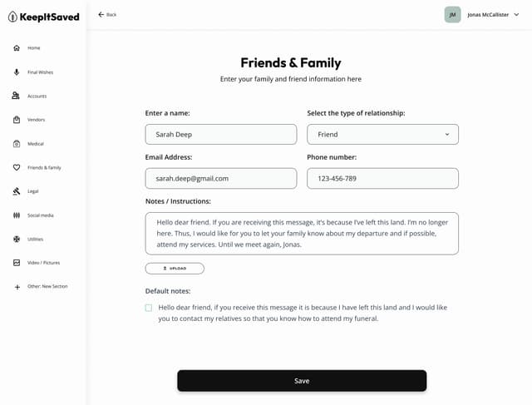Click the Upload button below notes
The height and width of the screenshot is (405, 532).
175,268
